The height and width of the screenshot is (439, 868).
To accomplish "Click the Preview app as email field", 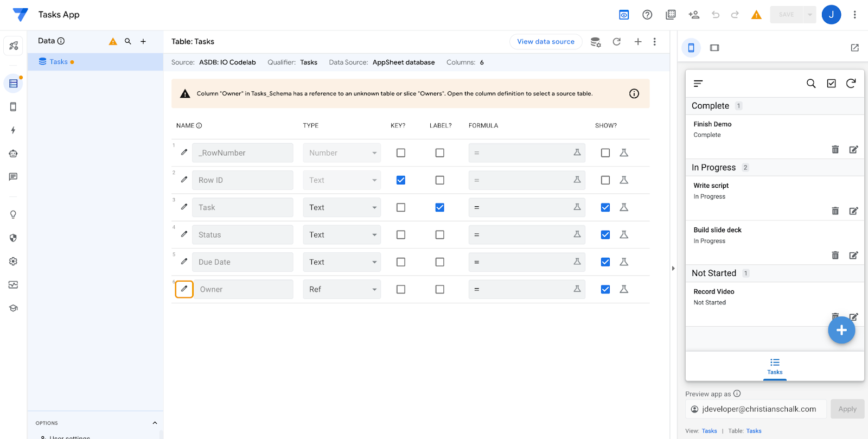I will (x=756, y=409).
